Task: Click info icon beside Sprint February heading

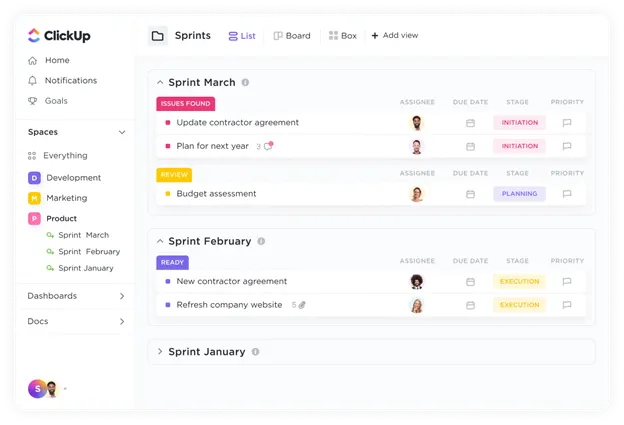Action: click(261, 241)
